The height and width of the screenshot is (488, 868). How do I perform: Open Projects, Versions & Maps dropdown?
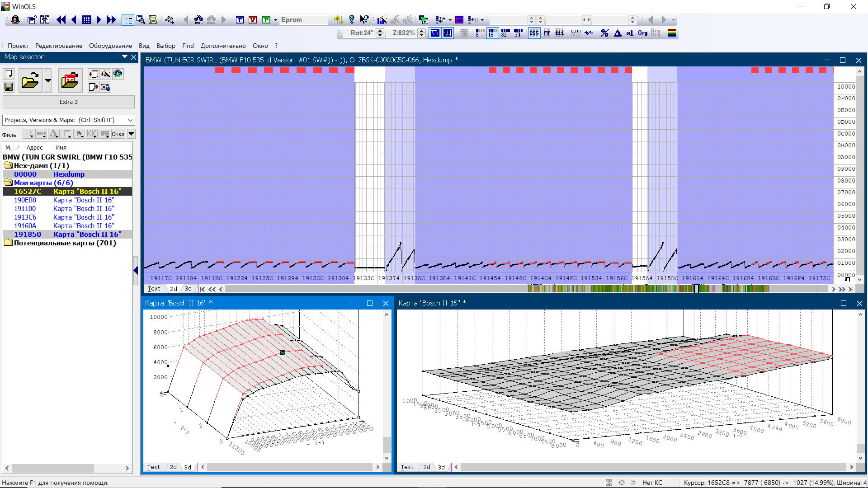click(x=131, y=120)
